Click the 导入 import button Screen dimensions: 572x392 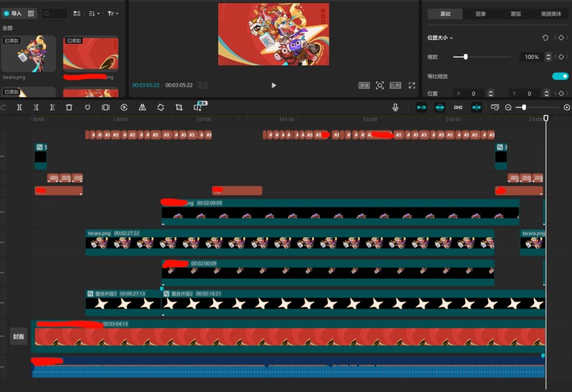(13, 13)
